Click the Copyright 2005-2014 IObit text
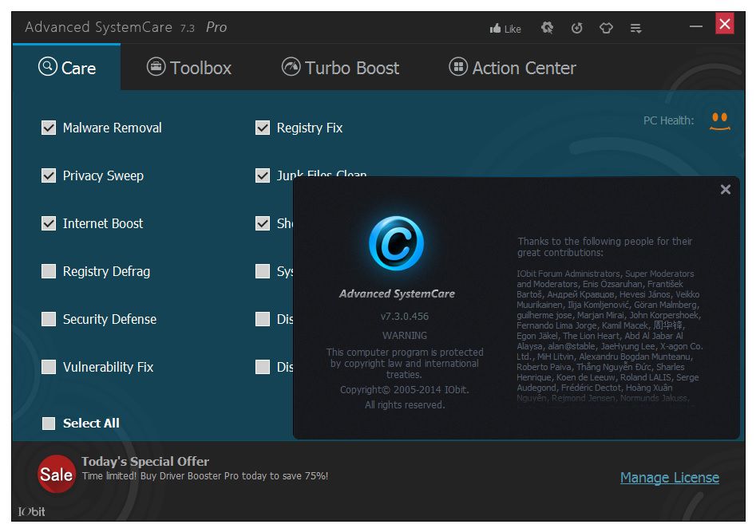 405,390
